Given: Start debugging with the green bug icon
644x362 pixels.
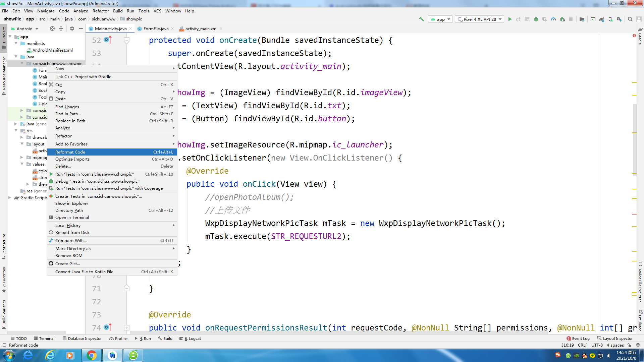Looking at the screenshot, I should [536, 19].
